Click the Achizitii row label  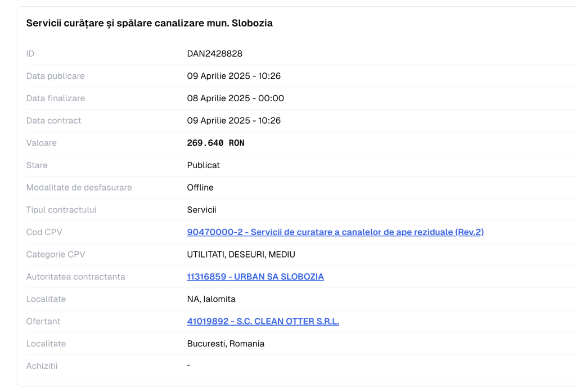pyautogui.click(x=42, y=366)
